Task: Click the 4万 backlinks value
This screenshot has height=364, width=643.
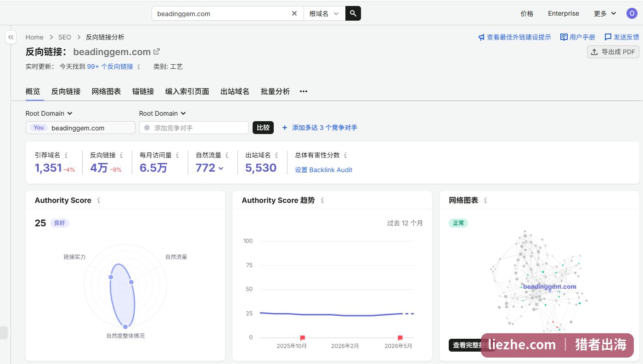Action: (x=99, y=168)
